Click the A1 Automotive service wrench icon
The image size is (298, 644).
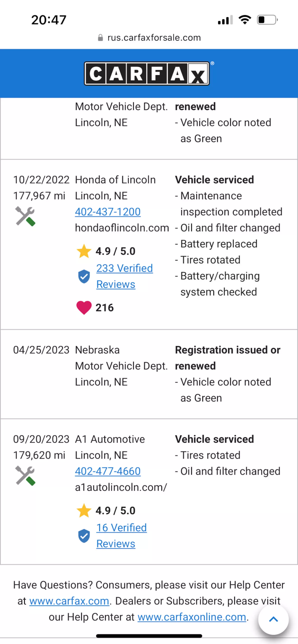[25, 476]
